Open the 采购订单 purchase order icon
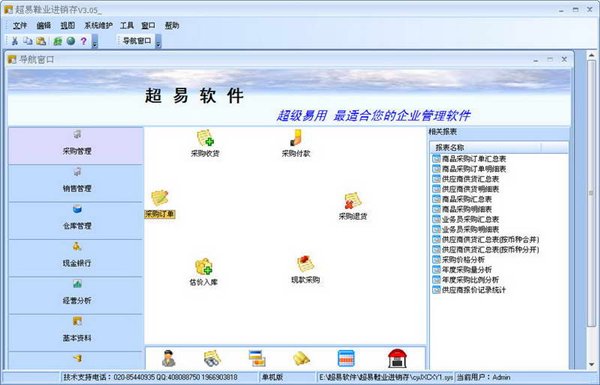600x385 pixels. (x=160, y=204)
